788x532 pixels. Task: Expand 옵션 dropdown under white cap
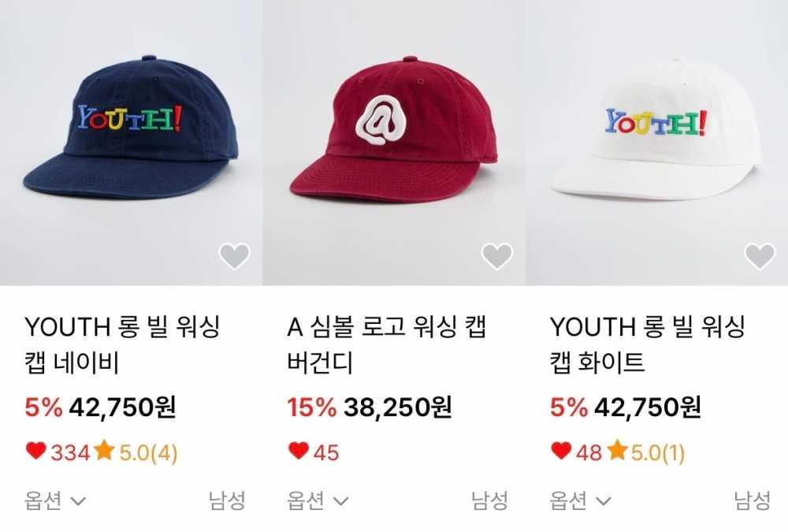(x=581, y=500)
